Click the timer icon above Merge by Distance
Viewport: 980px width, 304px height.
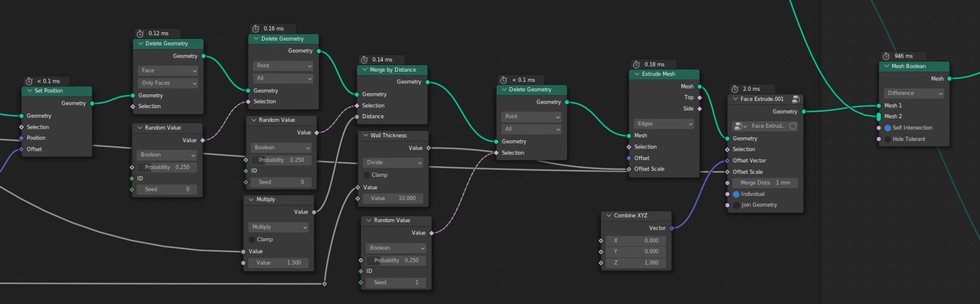[x=364, y=59]
